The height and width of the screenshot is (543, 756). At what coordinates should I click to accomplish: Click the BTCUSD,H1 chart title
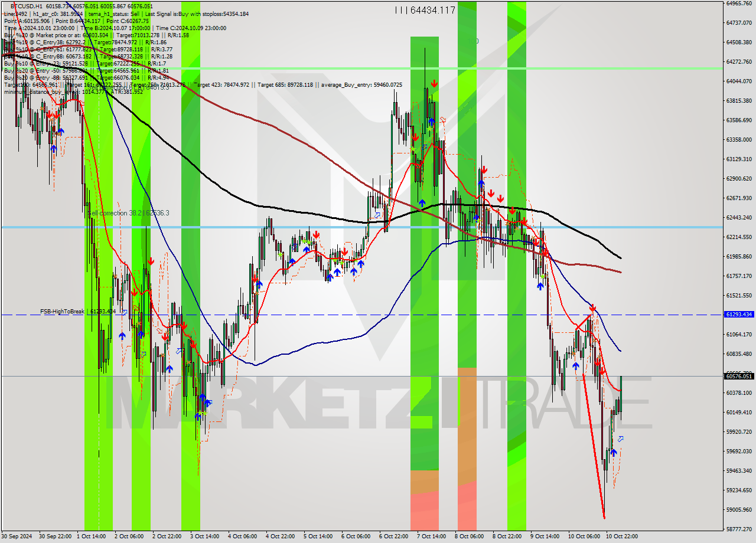pos(27,6)
